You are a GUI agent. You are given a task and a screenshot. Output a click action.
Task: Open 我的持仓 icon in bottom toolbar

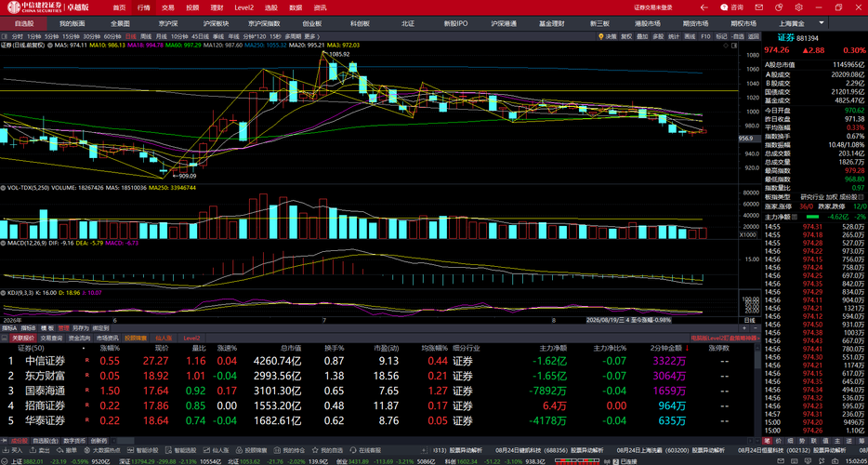coord(277,451)
